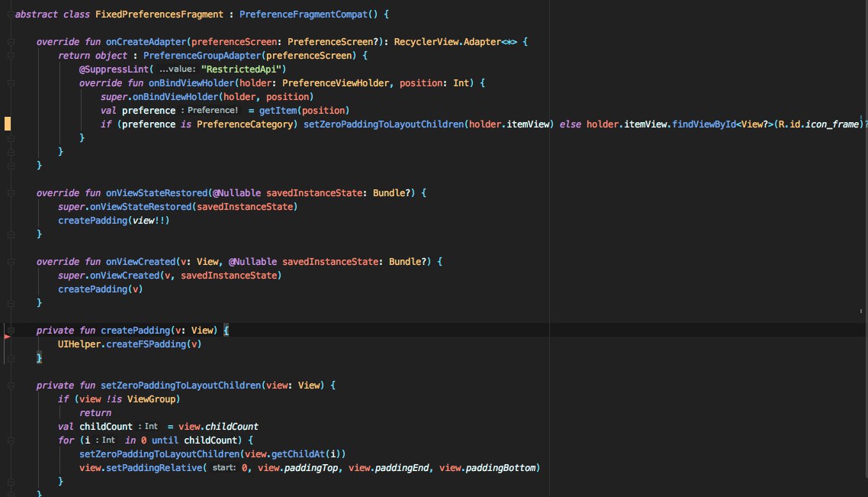Click 'setZeroPaddingToLayoutChildren(holder.itemView)' call
Viewport: 868px width, 497px height.
(429, 124)
